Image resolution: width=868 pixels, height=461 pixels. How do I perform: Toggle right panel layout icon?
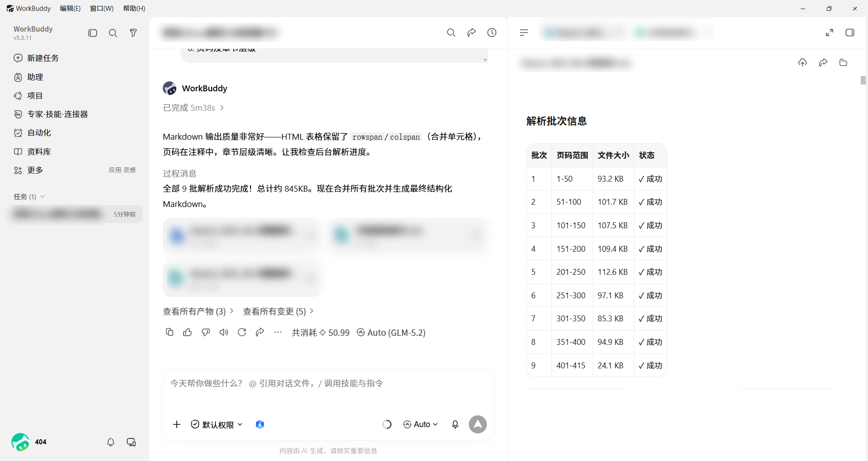pos(850,33)
